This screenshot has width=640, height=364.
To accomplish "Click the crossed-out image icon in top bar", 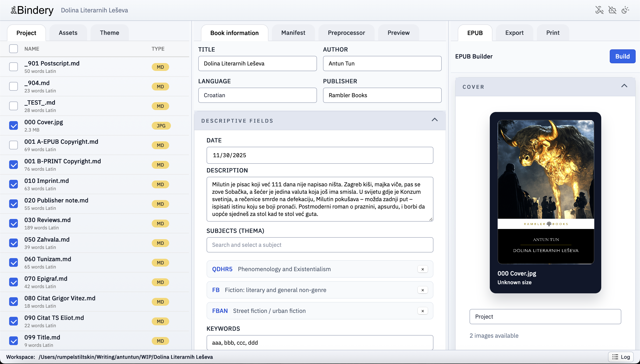I will (613, 10).
